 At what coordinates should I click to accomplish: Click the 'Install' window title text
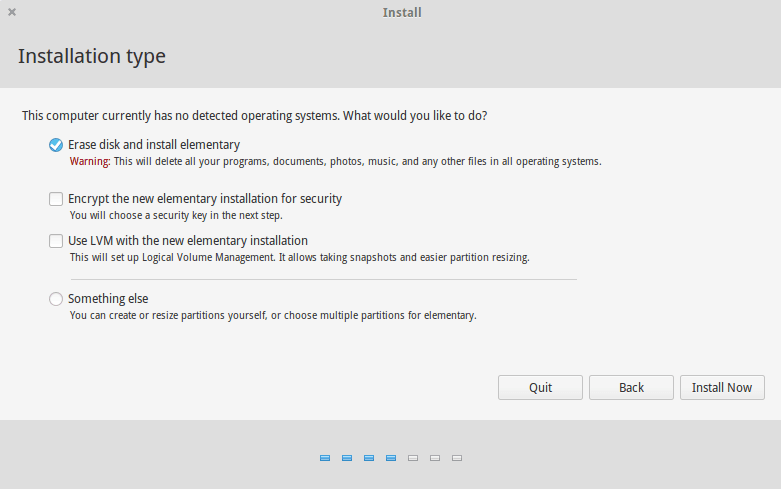401,13
